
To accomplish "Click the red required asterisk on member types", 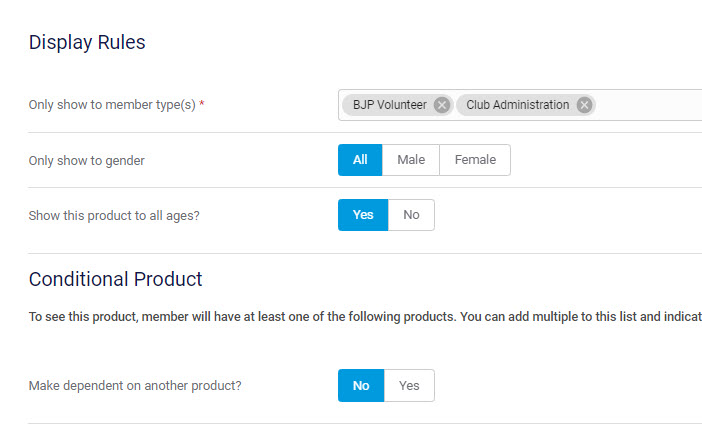I will (202, 104).
